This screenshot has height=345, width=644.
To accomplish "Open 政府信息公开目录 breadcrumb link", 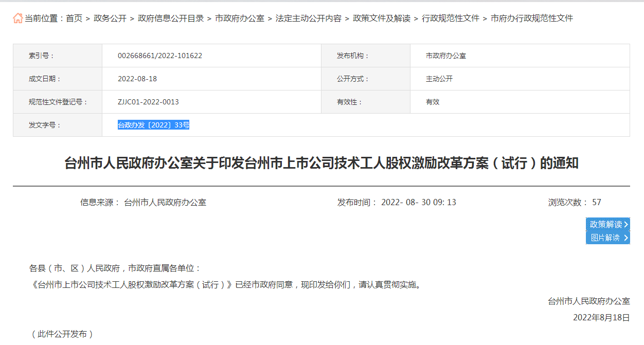I will click(171, 19).
